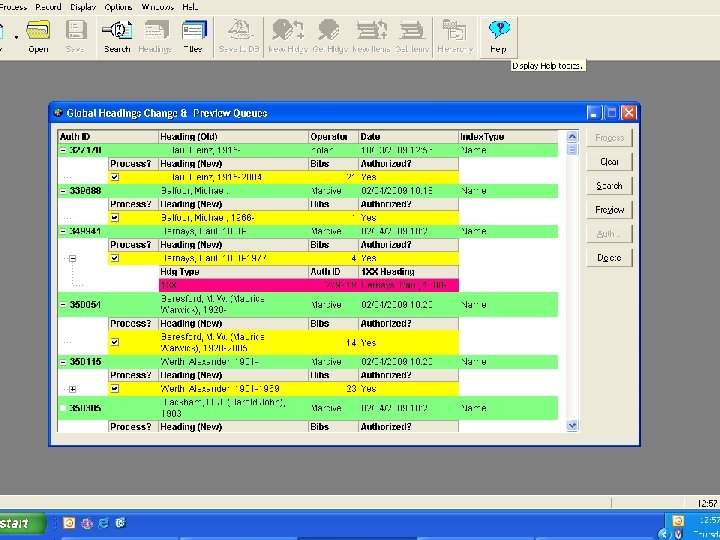
Task: Select the pink 1XX heading row
Action: [309, 285]
